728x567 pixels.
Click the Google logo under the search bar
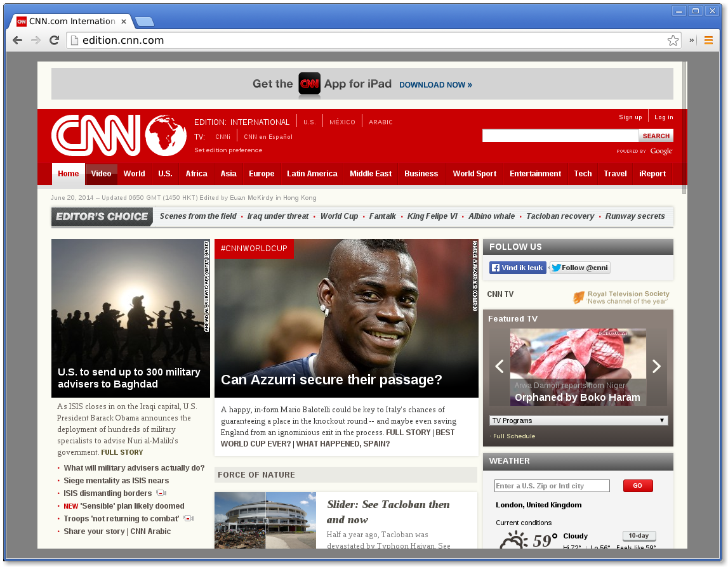[662, 152]
